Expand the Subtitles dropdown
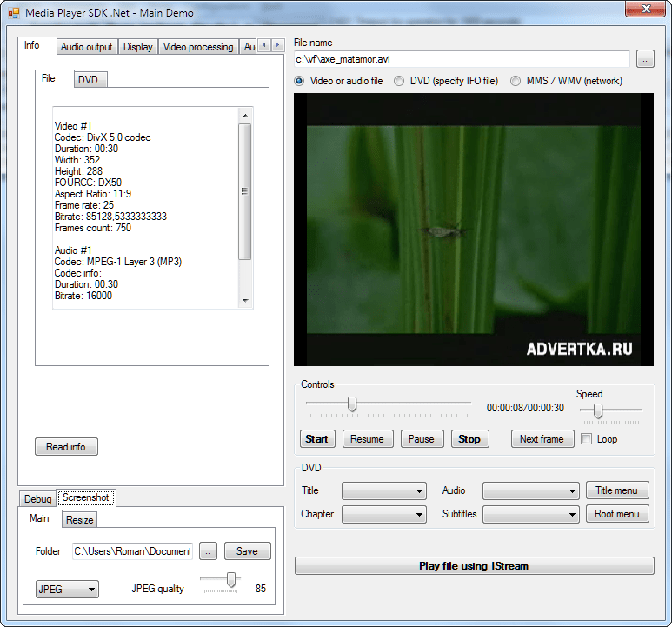 (x=530, y=514)
